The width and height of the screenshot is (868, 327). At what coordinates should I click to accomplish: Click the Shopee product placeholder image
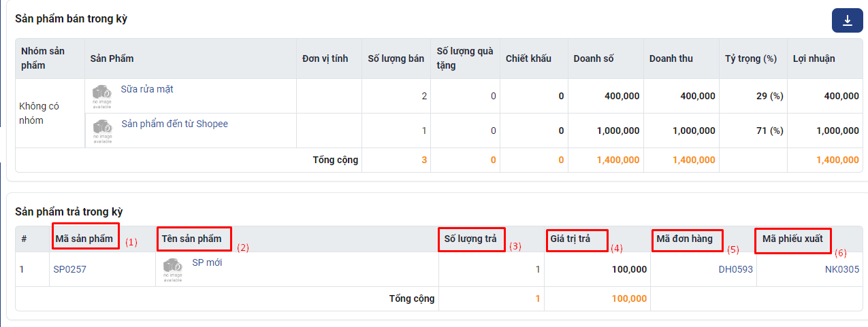coord(103,131)
